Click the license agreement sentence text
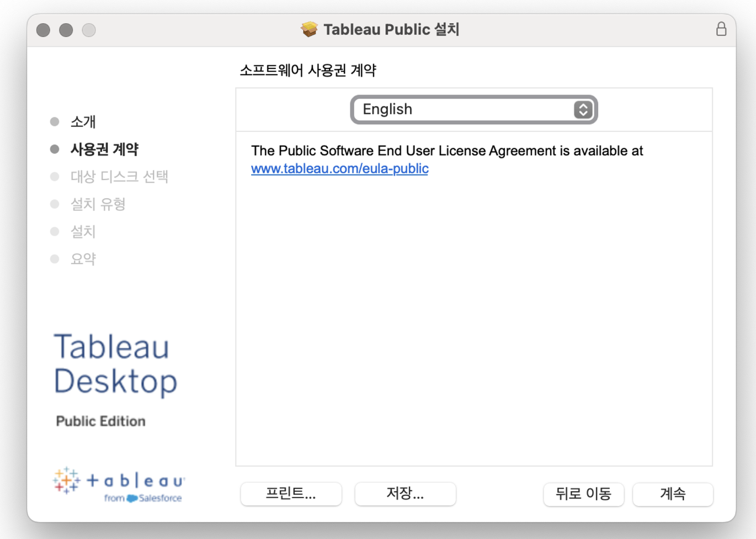 click(x=447, y=151)
